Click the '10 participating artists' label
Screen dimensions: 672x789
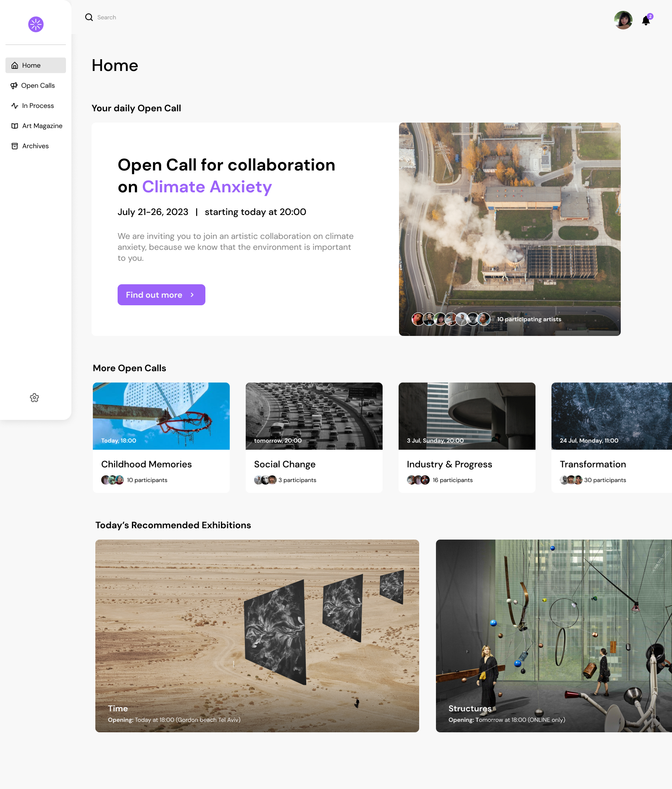coord(529,319)
